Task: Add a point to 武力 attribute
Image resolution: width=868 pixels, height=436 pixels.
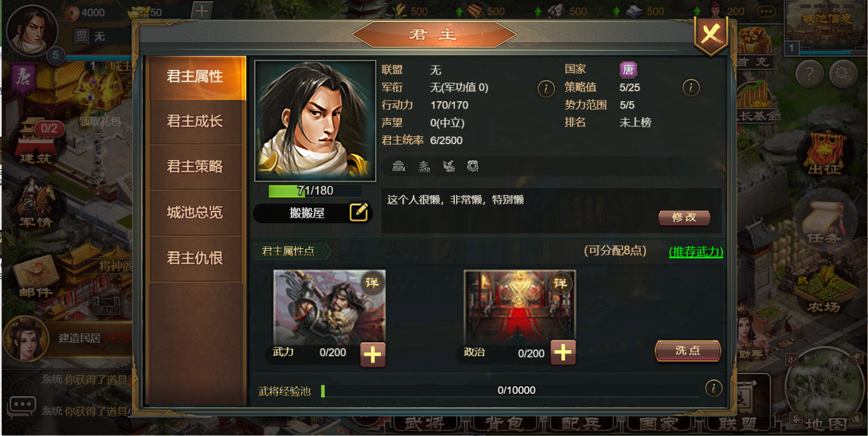Action: (373, 354)
